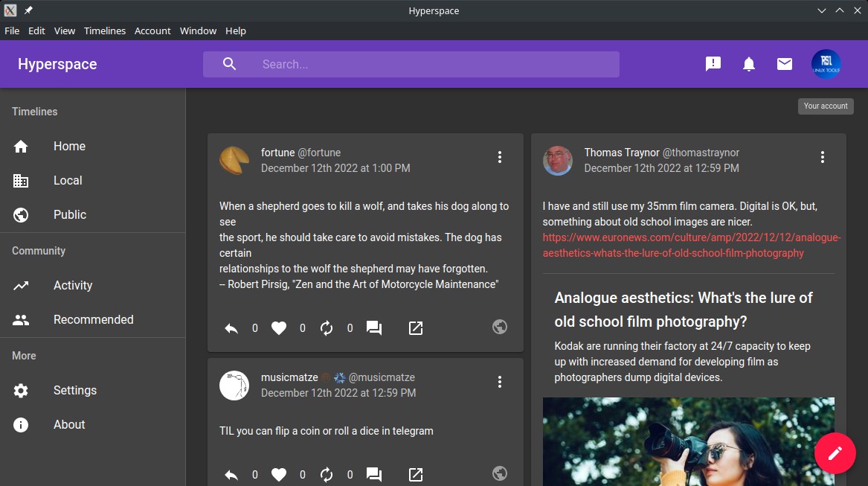Screen dimensions: 868x486
Task: Click 'TIL you can flip a coin' text
Action: [x=327, y=431]
